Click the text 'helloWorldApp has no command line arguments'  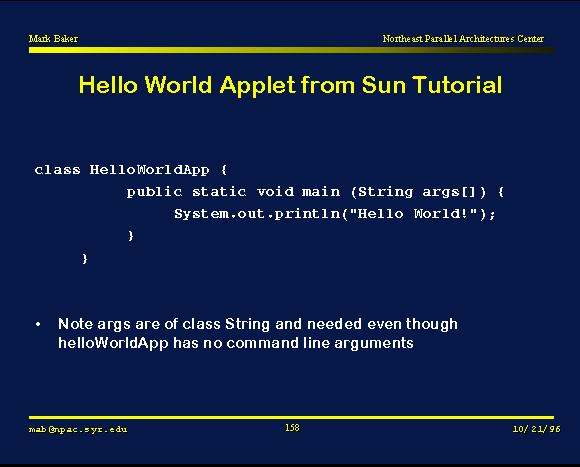pos(236,343)
